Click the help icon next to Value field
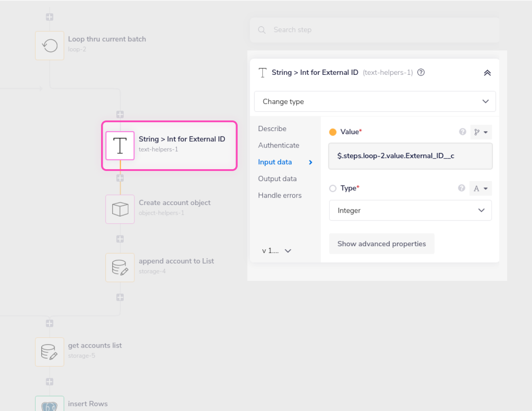 [x=462, y=132]
